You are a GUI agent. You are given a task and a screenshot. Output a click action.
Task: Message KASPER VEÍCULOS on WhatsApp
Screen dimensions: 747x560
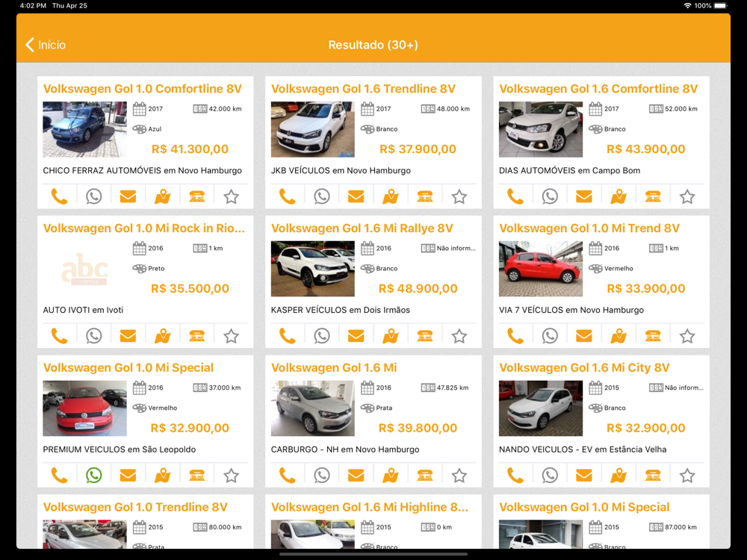pyautogui.click(x=322, y=336)
